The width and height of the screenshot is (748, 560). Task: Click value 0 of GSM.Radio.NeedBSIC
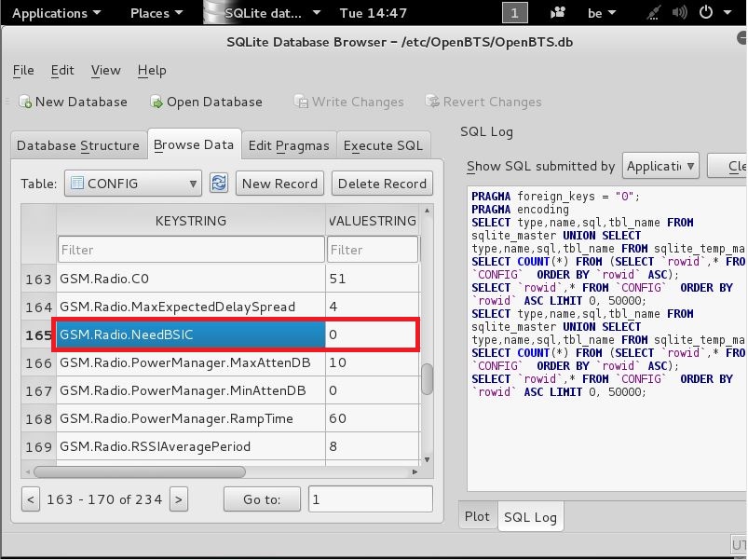click(372, 335)
